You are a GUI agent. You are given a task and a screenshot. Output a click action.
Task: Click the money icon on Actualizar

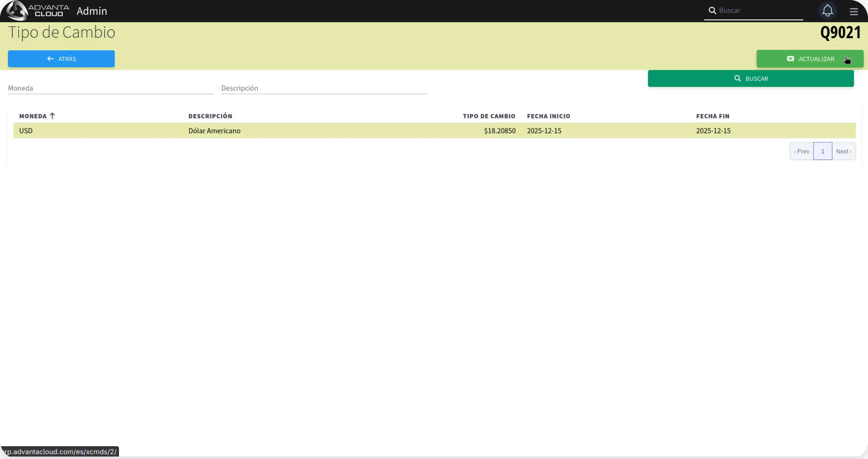[790, 59]
